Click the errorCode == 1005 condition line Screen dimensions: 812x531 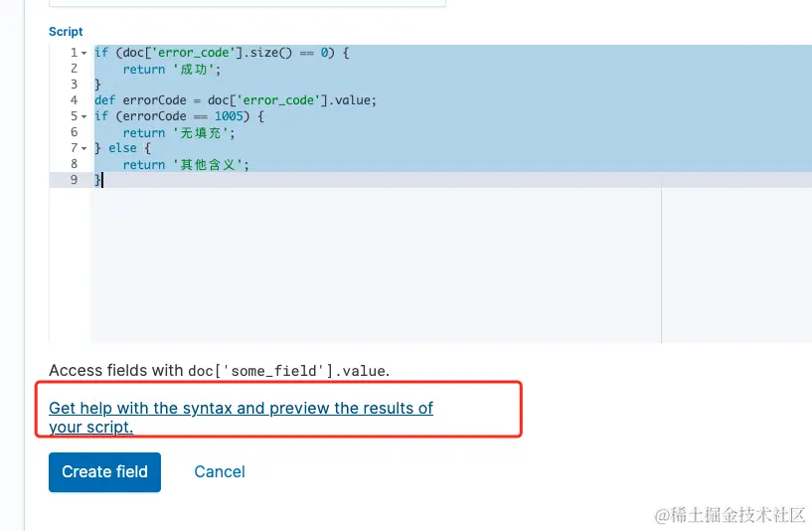coord(179,116)
